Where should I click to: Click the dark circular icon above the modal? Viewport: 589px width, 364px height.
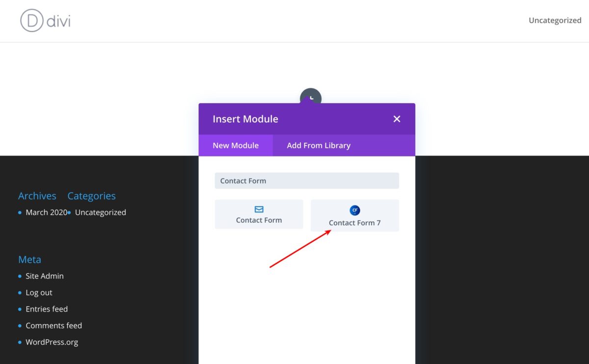[311, 97]
